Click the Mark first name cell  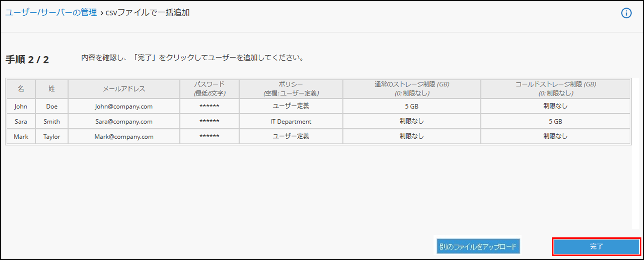coord(21,136)
